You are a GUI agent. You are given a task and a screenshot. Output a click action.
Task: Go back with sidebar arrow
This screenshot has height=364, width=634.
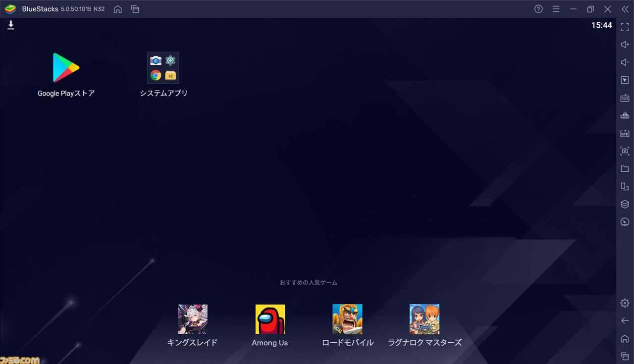pos(625,321)
